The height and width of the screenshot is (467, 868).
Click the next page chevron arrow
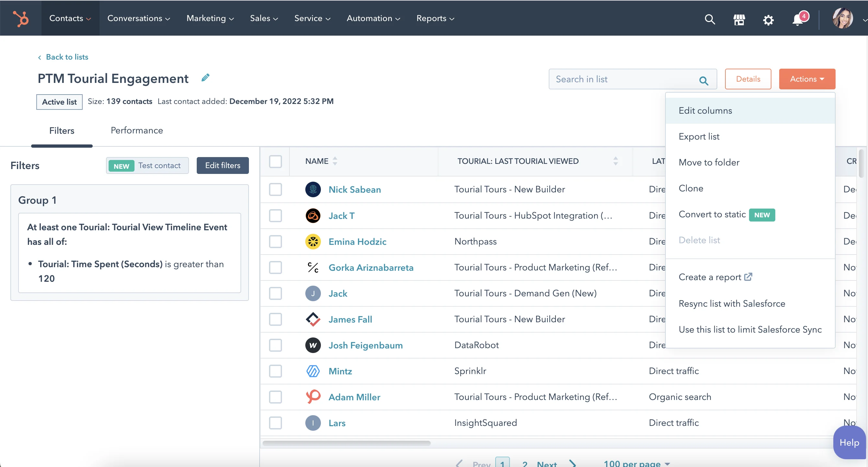(x=572, y=463)
